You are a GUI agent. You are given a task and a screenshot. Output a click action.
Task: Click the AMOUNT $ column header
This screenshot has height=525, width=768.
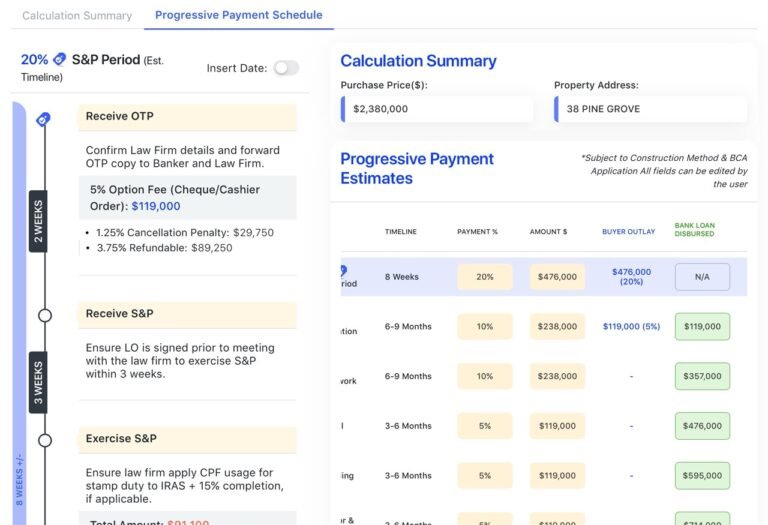[549, 232]
